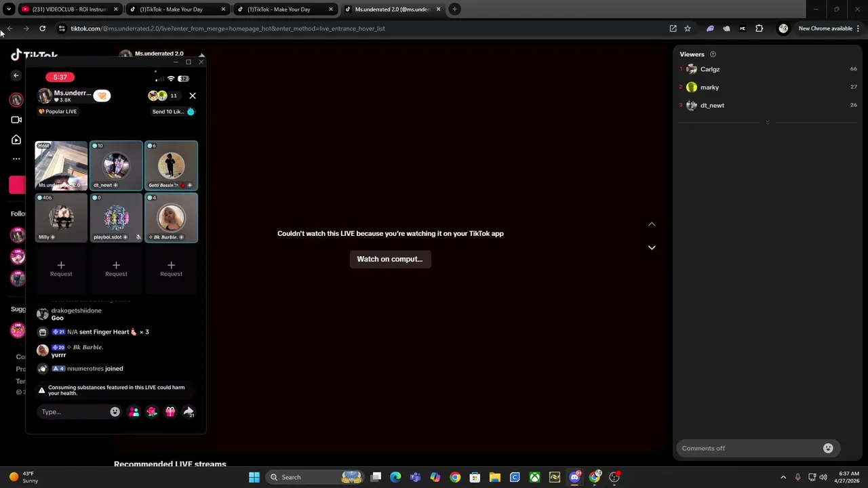The image size is (868, 488).
Task: Open the Windows Start menu
Action: pos(254,477)
